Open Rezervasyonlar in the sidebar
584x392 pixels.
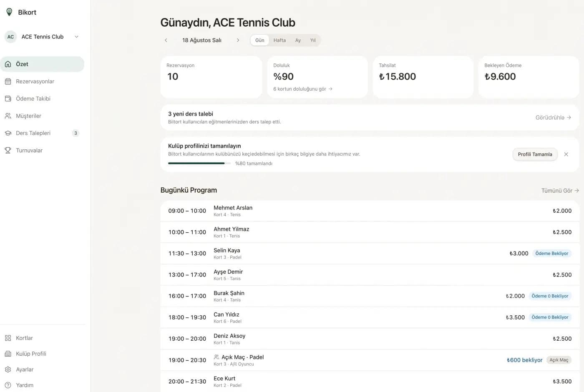click(42, 81)
